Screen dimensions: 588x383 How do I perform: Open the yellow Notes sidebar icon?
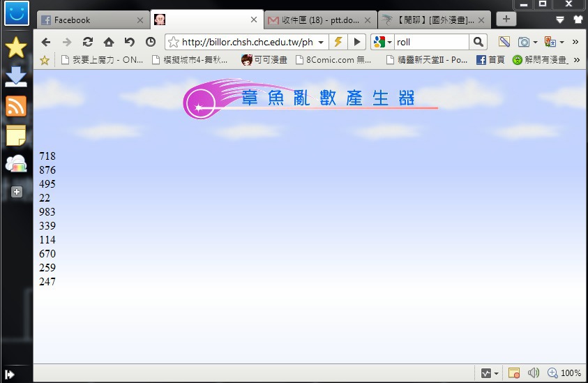coord(16,135)
